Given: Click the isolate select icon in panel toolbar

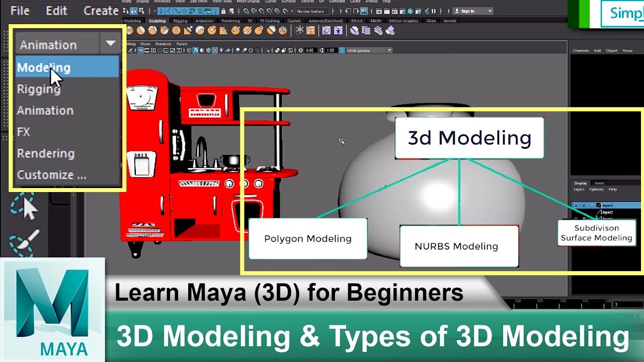Looking at the screenshot, I should pos(267,50).
